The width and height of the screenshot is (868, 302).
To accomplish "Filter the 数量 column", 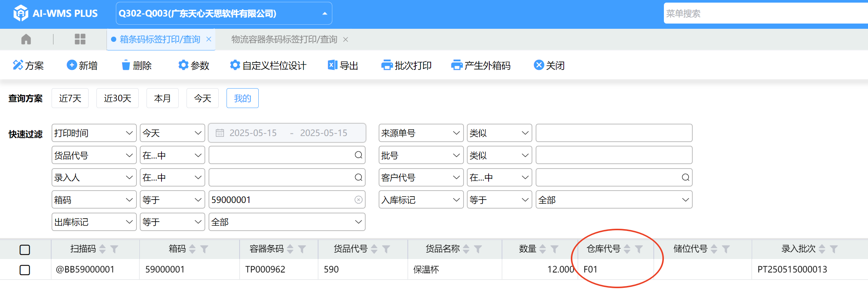I will click(555, 249).
